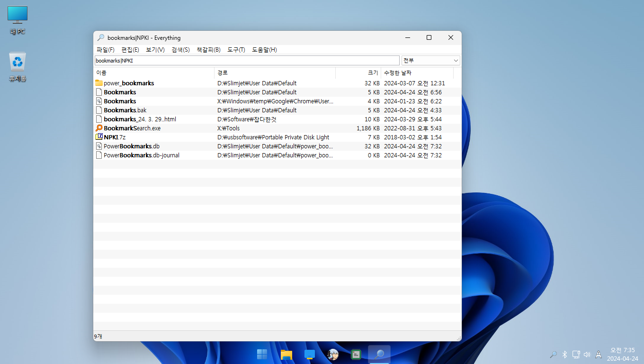Click the 9개 status bar count
This screenshot has width=644, height=364.
[x=98, y=336]
